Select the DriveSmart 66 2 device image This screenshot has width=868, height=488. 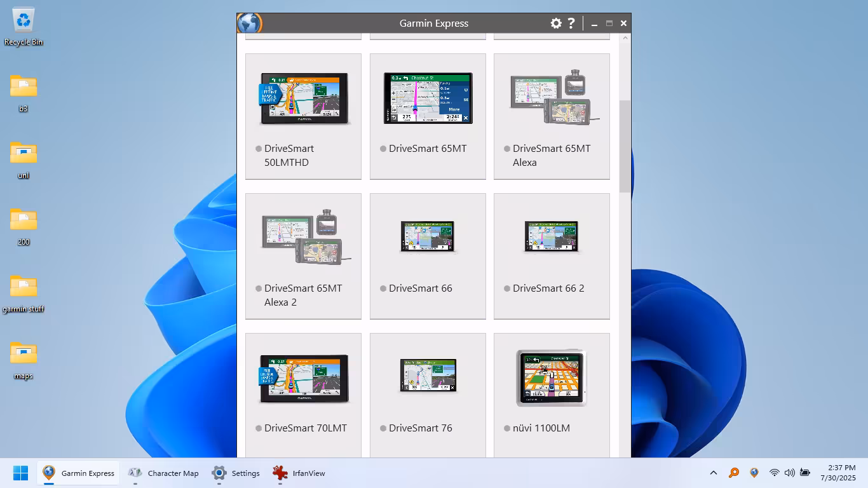pos(552,236)
